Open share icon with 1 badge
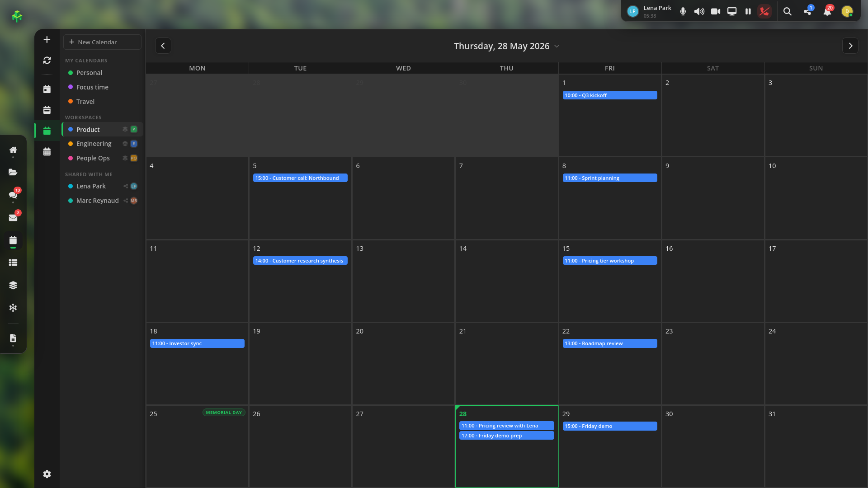This screenshot has height=488, width=868. [808, 11]
